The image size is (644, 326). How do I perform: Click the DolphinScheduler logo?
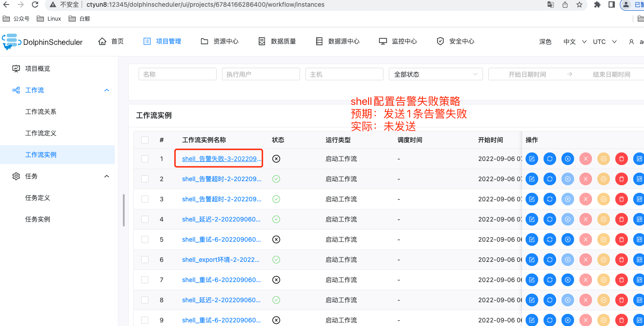43,41
